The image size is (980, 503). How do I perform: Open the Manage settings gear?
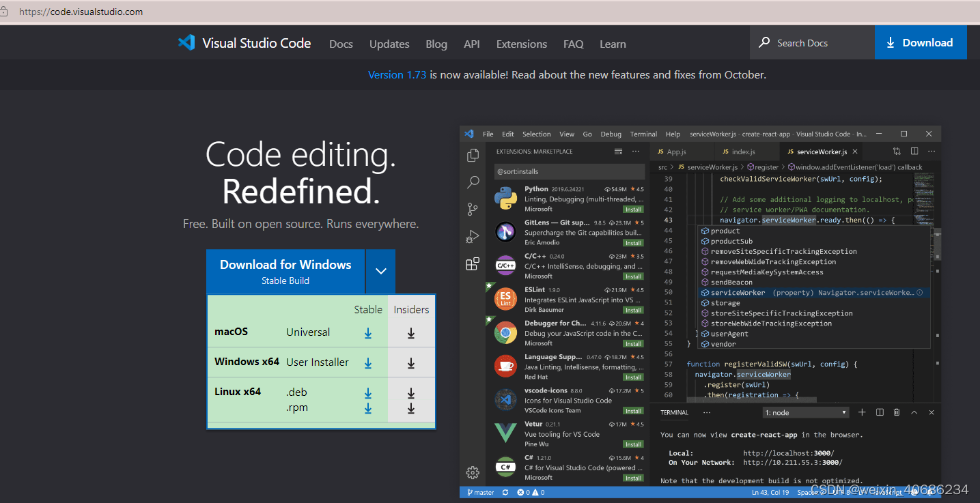point(473,472)
